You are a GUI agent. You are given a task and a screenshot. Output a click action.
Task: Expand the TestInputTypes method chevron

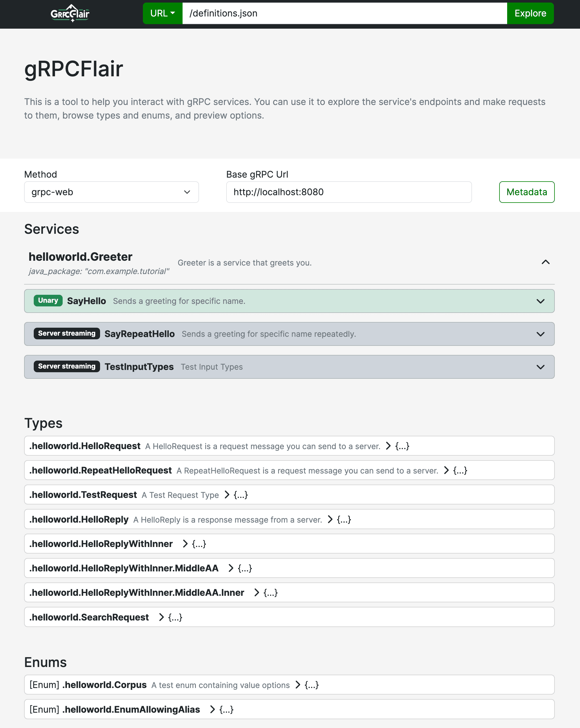click(x=540, y=367)
